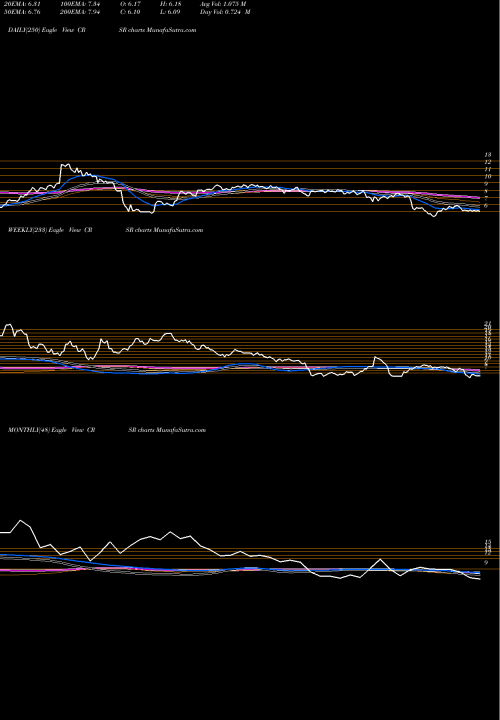Select the Day Vol: 0.724 M text
Screen dimensions: 500x720
[225, 12]
